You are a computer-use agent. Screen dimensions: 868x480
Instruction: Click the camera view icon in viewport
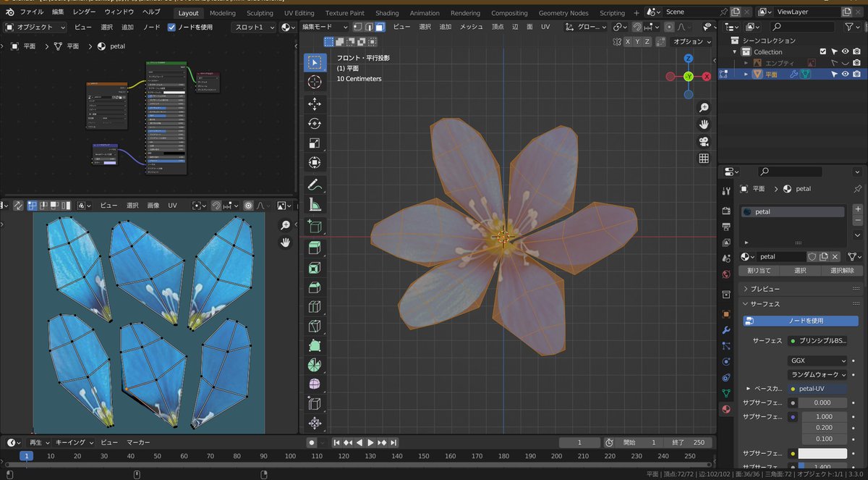point(703,142)
